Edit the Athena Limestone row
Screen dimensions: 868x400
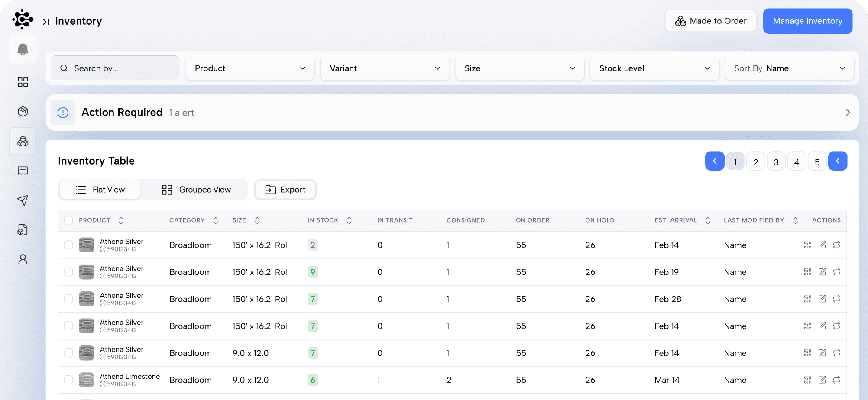click(x=822, y=380)
